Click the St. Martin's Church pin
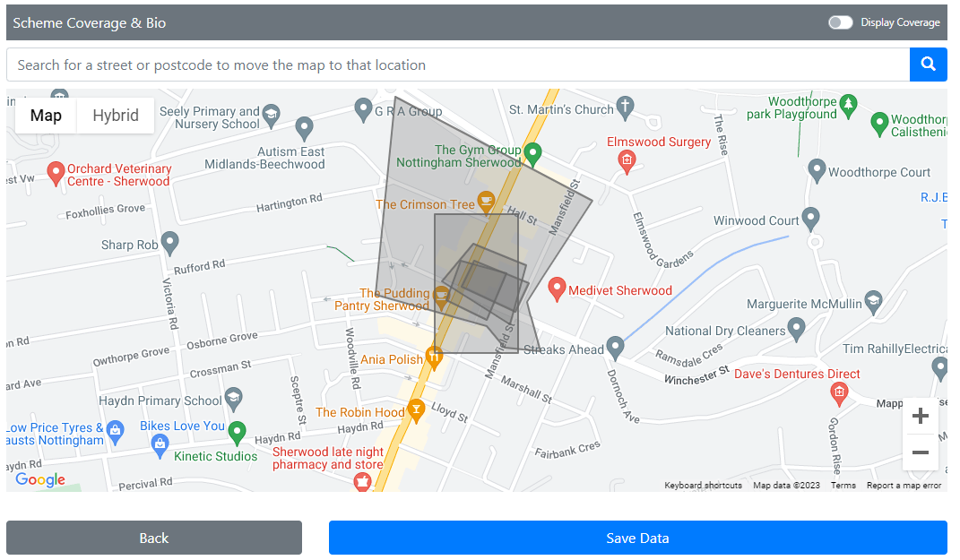The width and height of the screenshot is (960, 560). 625,108
